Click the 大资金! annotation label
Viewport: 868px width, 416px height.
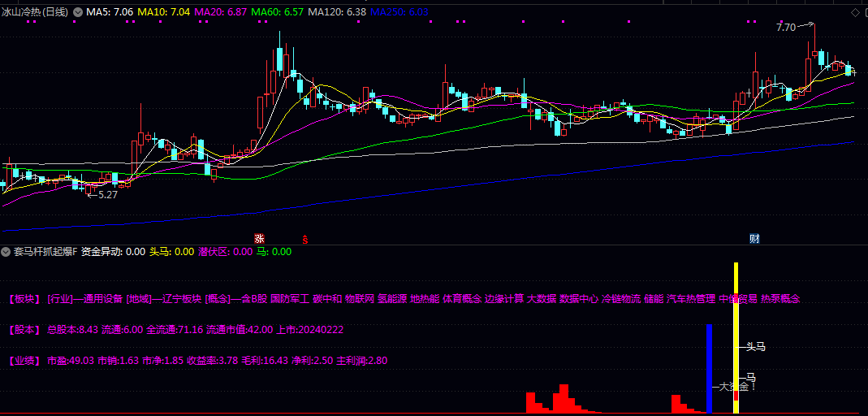pyautogui.click(x=736, y=388)
